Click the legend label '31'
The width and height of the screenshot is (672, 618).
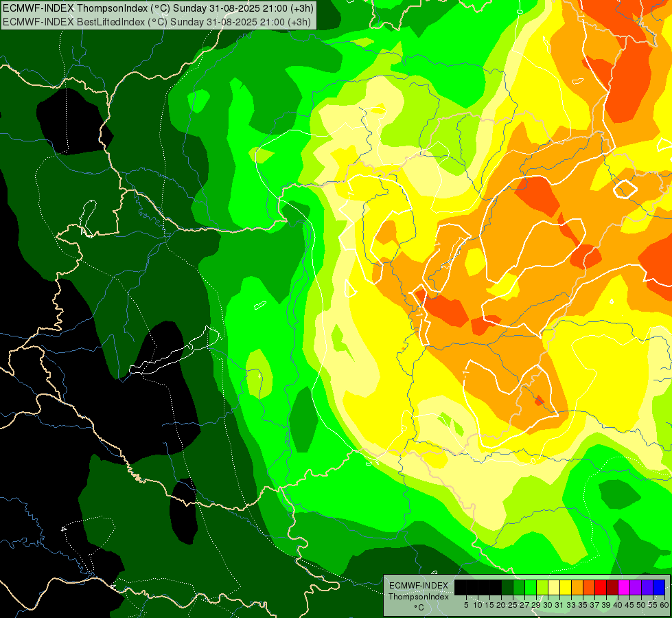(x=559, y=605)
